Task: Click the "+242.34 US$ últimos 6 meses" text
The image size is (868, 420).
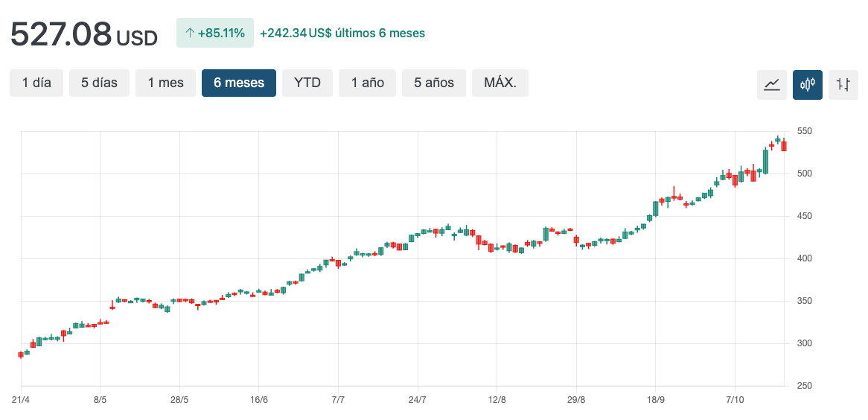Action: [x=342, y=33]
